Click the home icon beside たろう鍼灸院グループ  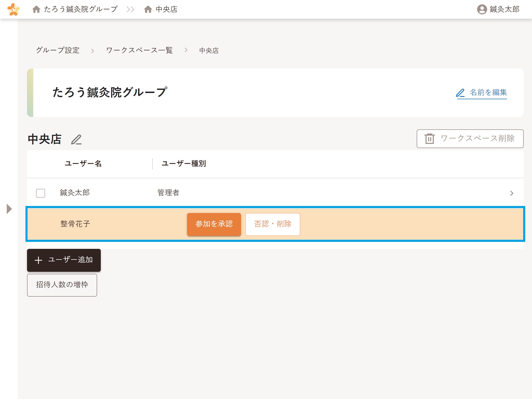pyautogui.click(x=36, y=9)
